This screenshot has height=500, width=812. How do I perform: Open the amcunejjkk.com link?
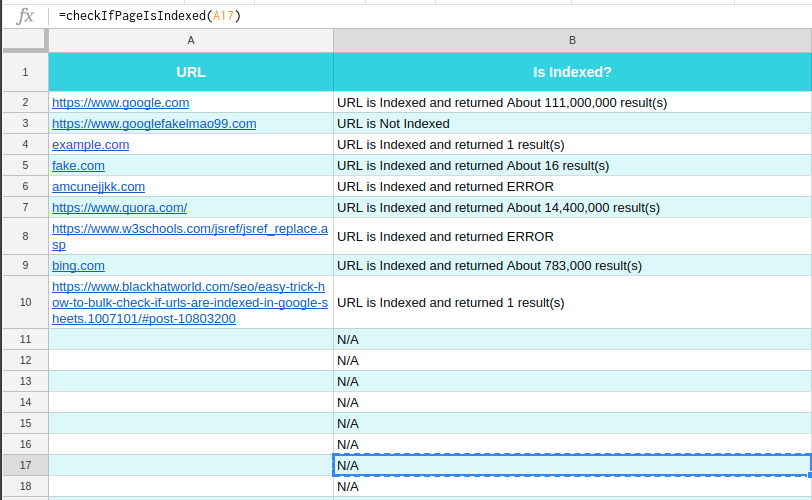pos(98,186)
